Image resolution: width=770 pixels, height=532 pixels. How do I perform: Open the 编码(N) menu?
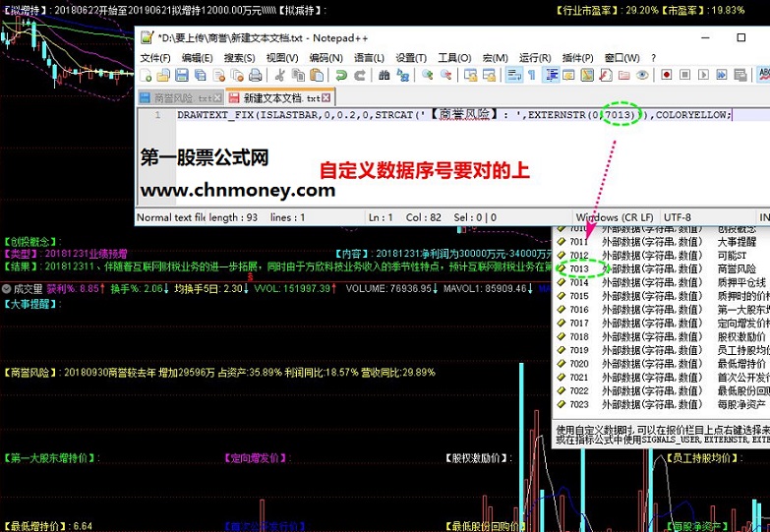click(x=326, y=58)
